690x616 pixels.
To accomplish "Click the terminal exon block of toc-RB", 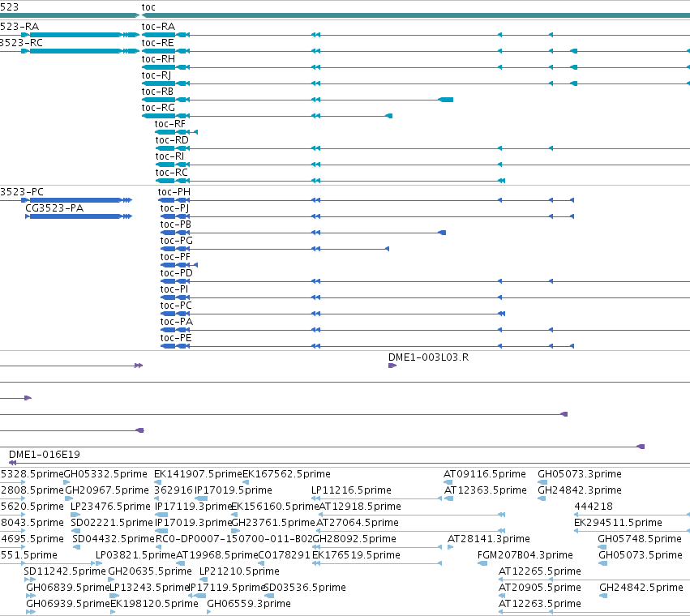I will click(x=447, y=100).
